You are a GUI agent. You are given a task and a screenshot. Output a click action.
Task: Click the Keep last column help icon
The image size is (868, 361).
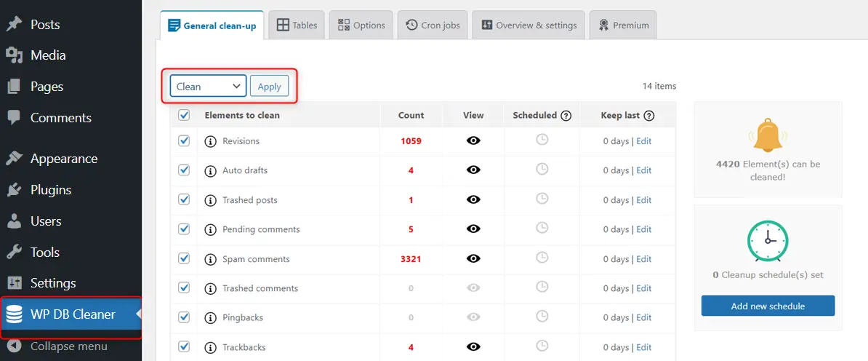(x=648, y=116)
